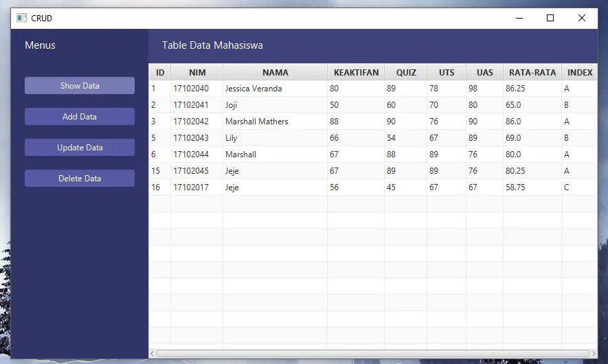The image size is (608, 364).
Task: Click the horizontal scrollbar thumb
Action: coord(372,354)
